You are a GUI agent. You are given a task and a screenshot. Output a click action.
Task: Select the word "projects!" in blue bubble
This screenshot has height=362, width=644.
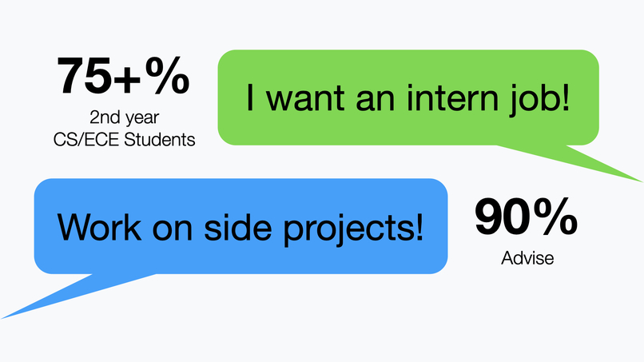tap(353, 229)
